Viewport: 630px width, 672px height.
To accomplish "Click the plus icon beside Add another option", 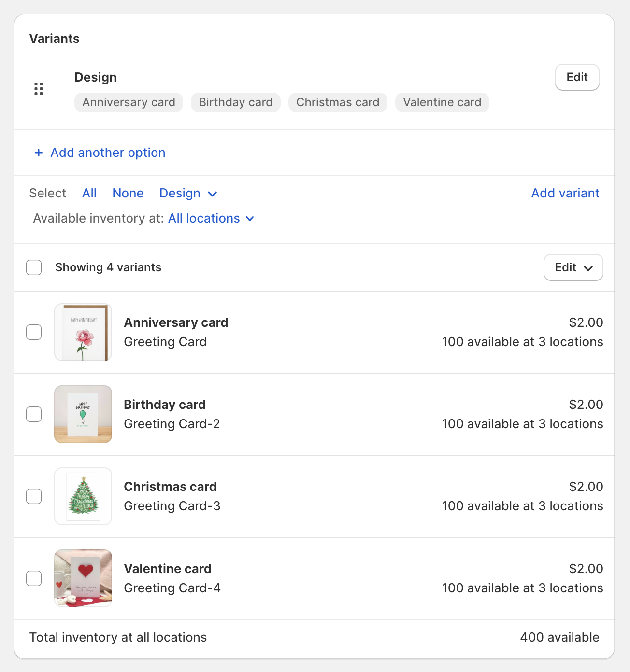I will tap(39, 153).
